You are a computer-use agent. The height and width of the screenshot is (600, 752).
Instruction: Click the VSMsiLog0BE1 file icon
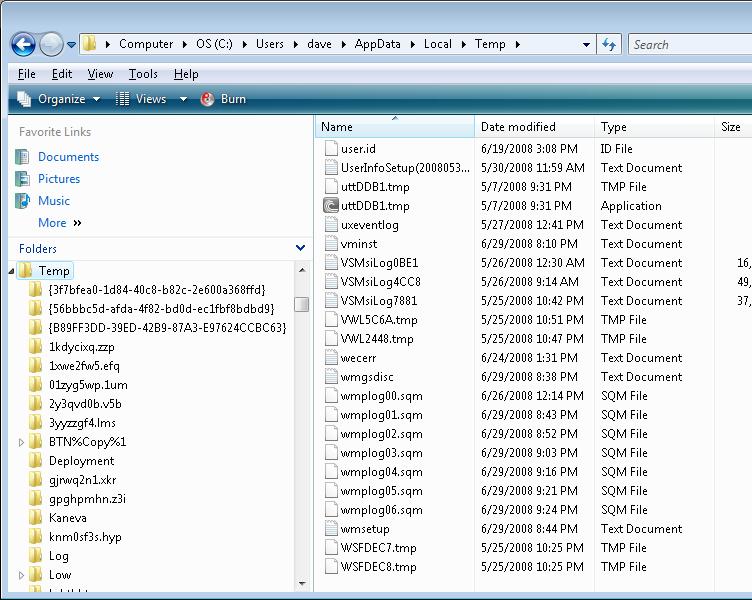[x=331, y=262]
